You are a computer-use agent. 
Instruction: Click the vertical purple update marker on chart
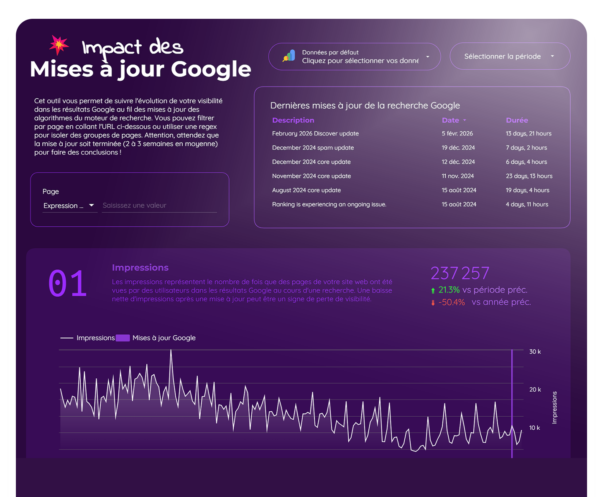tap(512, 403)
